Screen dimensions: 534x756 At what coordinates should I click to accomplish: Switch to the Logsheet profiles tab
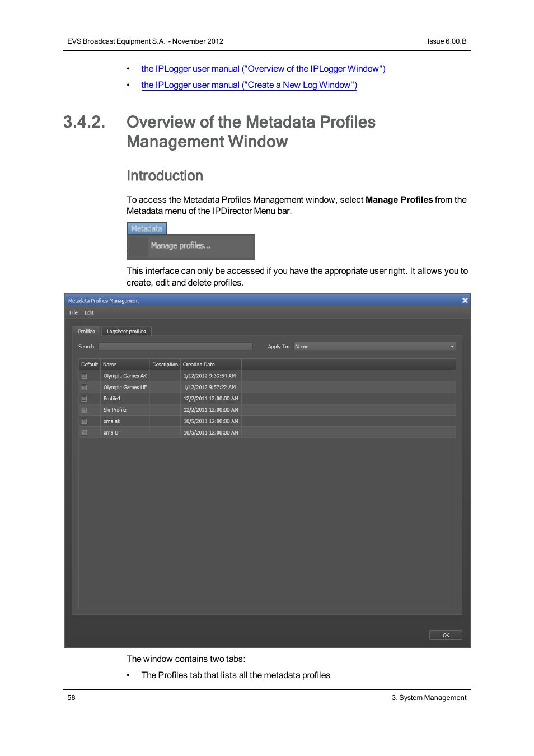(126, 332)
